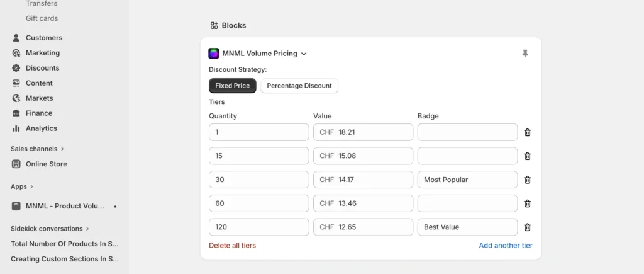This screenshot has width=644, height=274.
Task: Open Creating Custom Sections conversation
Action: tap(65, 259)
